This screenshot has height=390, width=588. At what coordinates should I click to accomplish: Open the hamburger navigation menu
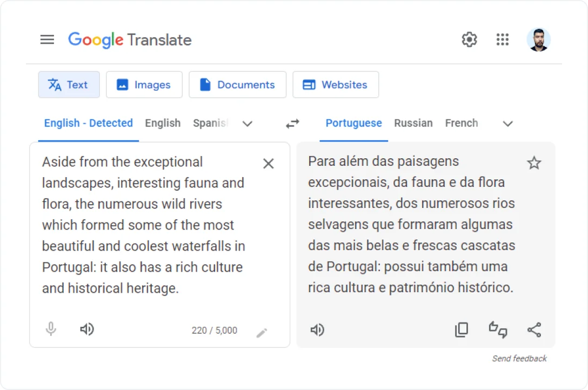click(48, 39)
